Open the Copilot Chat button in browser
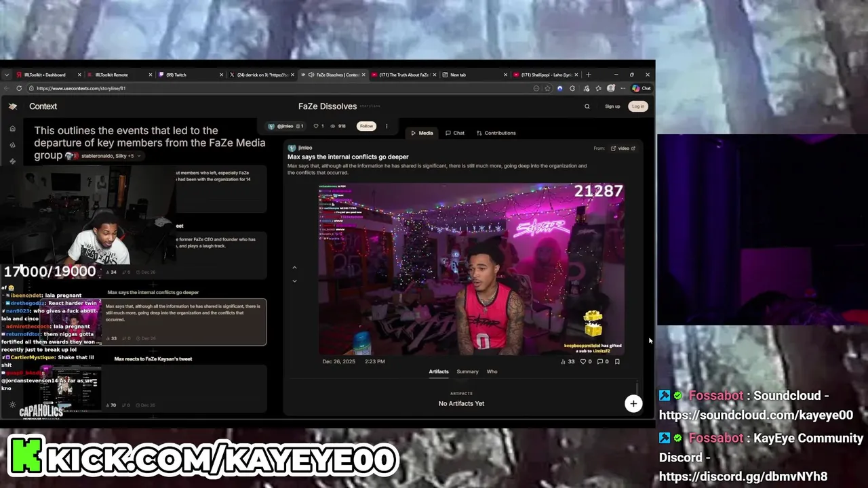868x488 pixels. (x=641, y=88)
